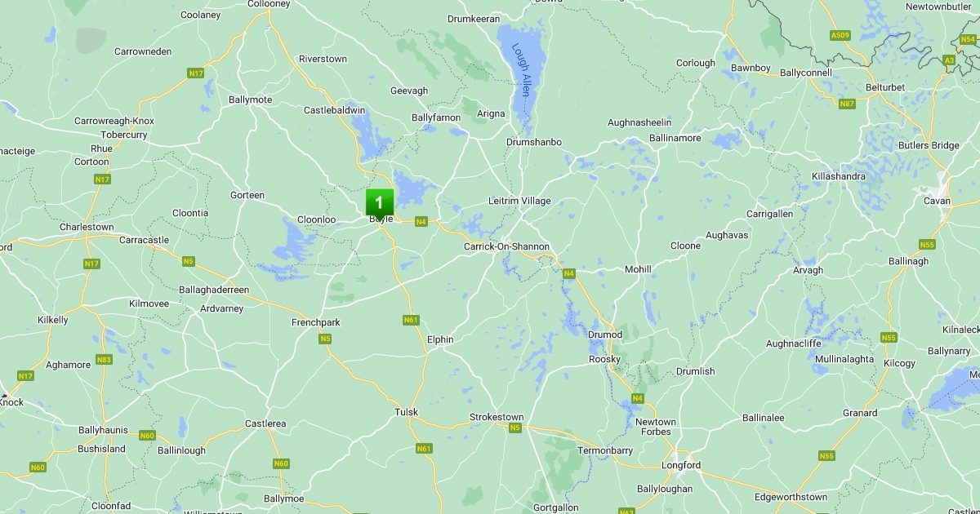This screenshot has height=514, width=980.
Task: Click the N83 road shield near Aghamore
Action: (x=104, y=359)
